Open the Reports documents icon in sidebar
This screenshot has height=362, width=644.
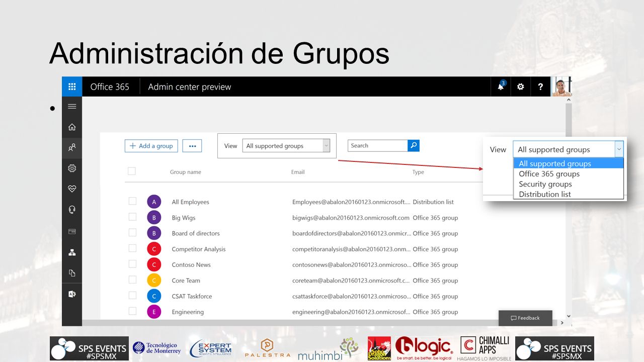[x=72, y=273]
